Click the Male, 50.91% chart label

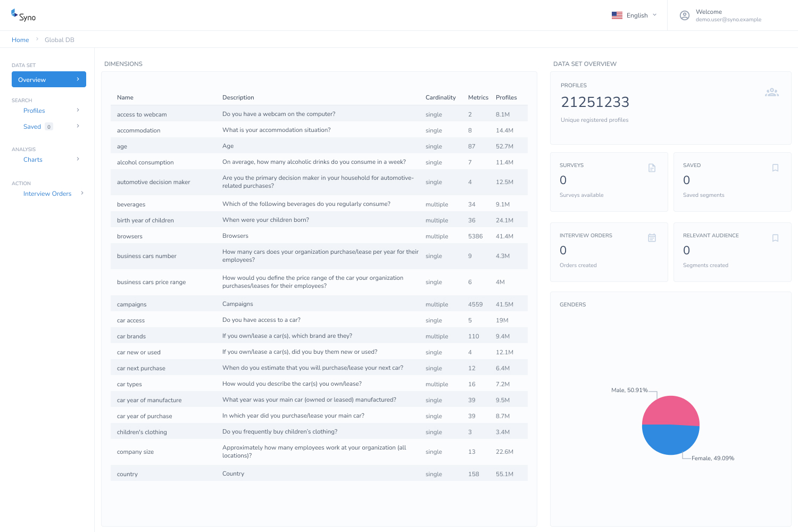629,390
